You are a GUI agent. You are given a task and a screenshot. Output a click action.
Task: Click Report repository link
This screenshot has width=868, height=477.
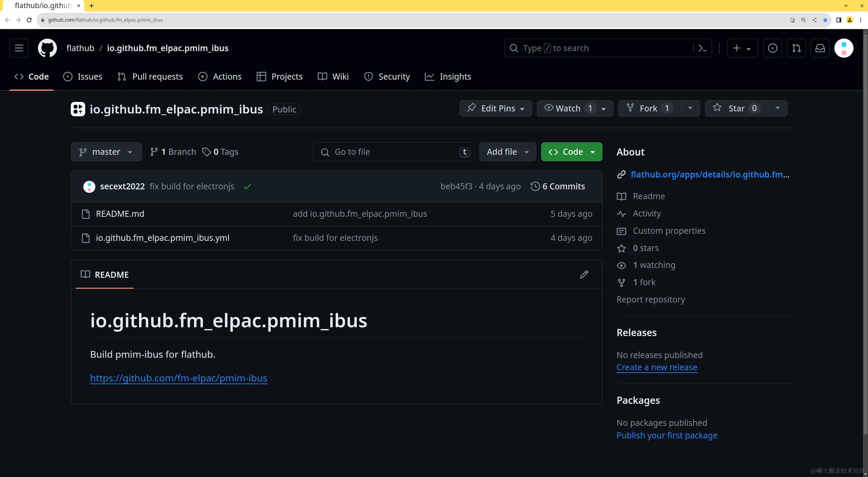[651, 299]
